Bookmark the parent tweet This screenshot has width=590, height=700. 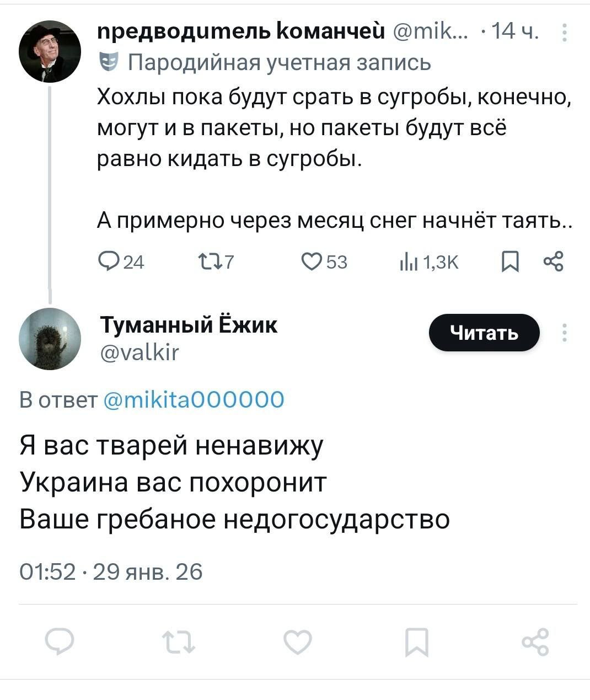tap(511, 262)
